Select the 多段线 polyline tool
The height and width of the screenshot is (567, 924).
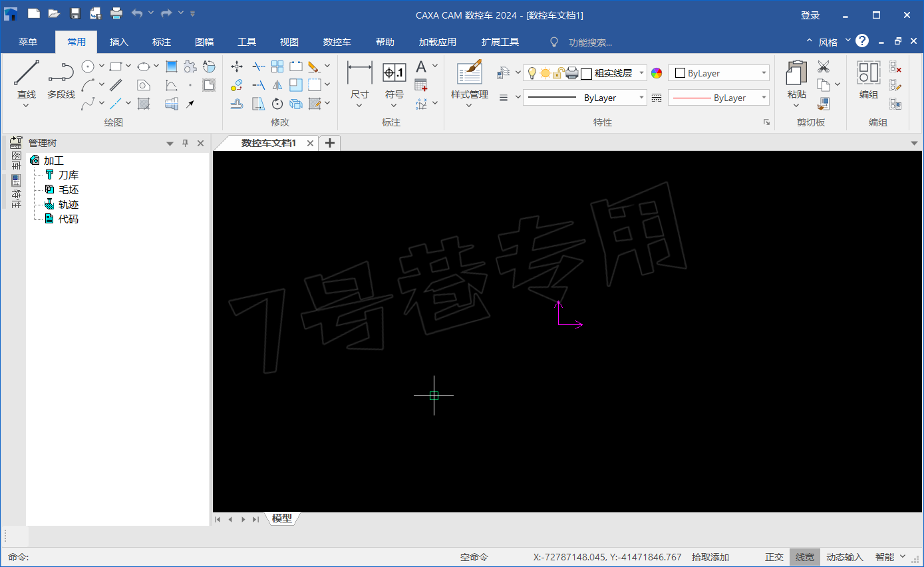(61, 79)
